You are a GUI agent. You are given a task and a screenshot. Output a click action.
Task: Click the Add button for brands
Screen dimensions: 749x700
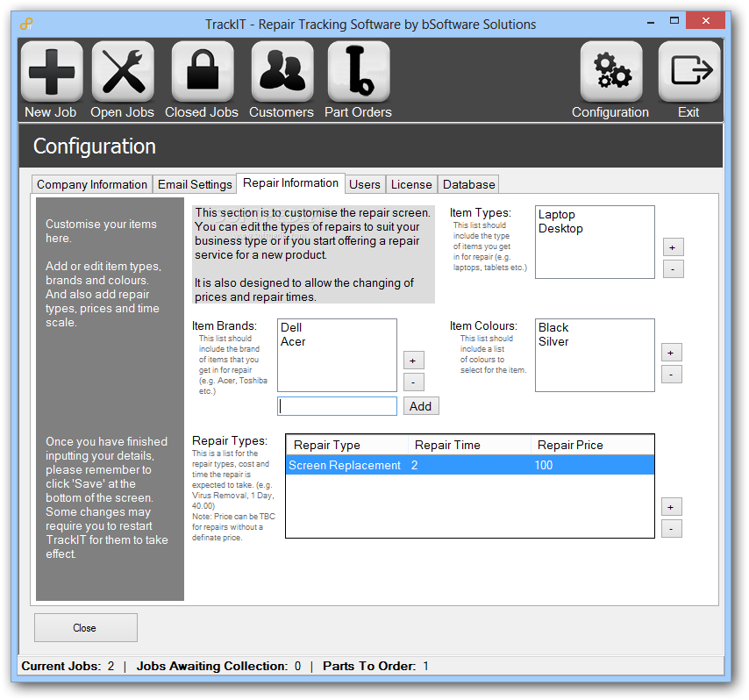[421, 406]
